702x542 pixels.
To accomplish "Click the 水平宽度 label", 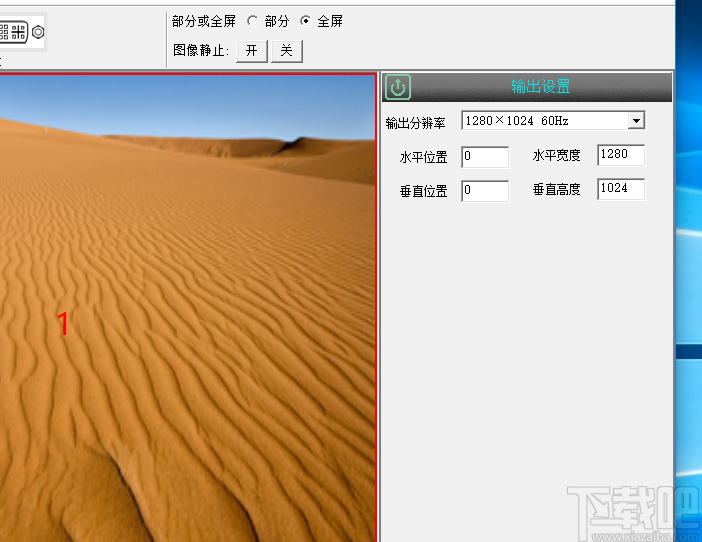I will click(x=556, y=155).
